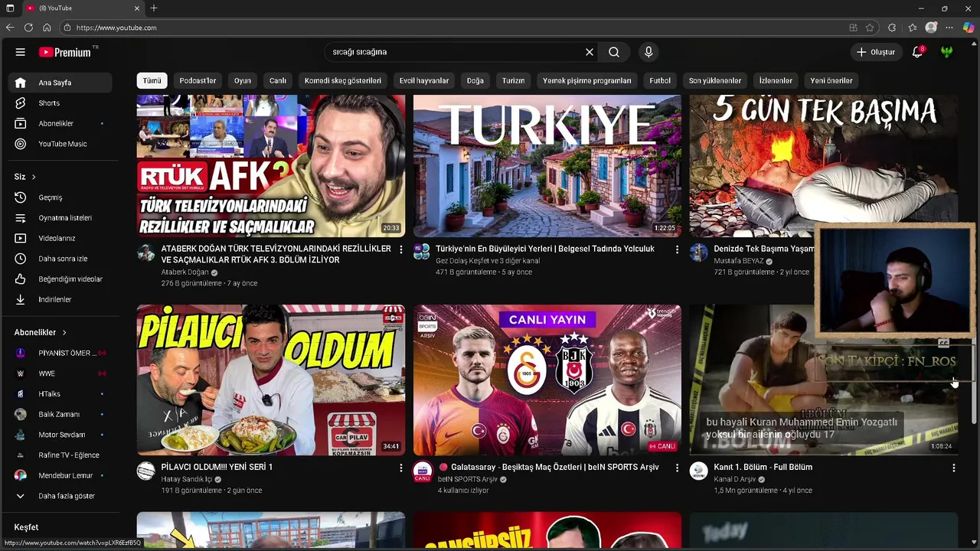The image size is (980, 551).
Task: Open Abonelikler in the sidebar
Action: [61, 123]
